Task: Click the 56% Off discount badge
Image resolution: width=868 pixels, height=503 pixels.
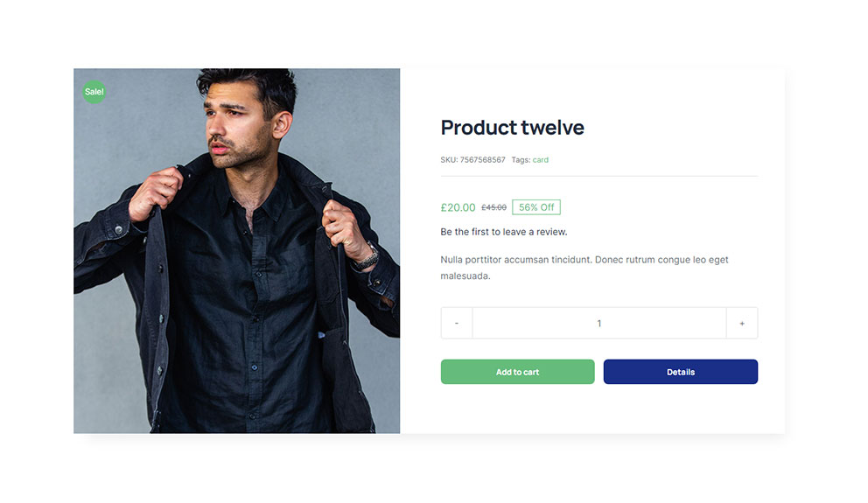Action: pyautogui.click(x=536, y=207)
